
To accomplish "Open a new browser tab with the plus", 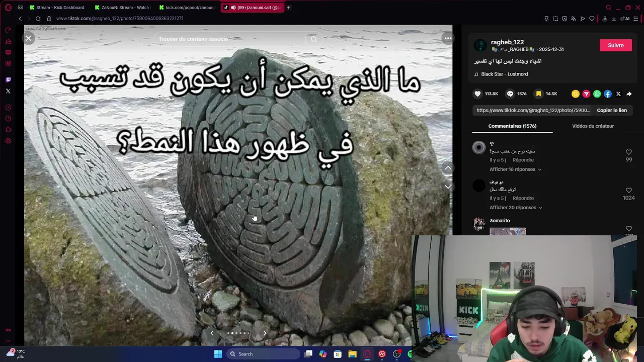I will [x=288, y=8].
